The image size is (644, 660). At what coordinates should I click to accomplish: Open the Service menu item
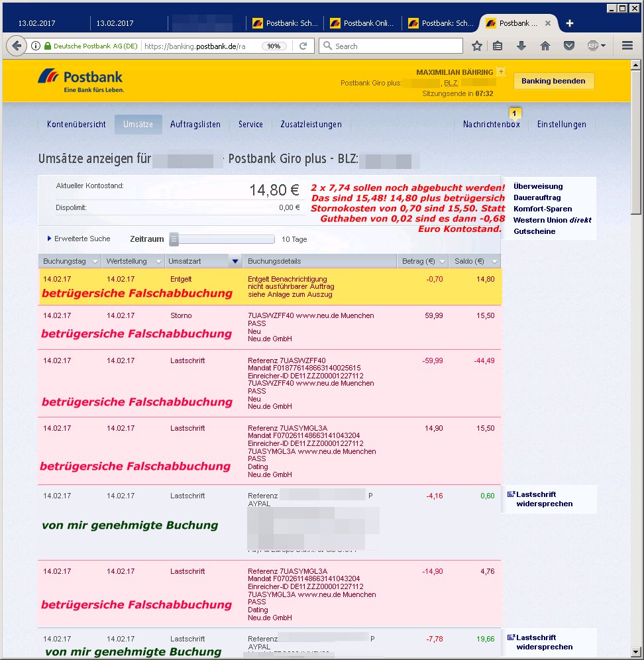pyautogui.click(x=250, y=124)
